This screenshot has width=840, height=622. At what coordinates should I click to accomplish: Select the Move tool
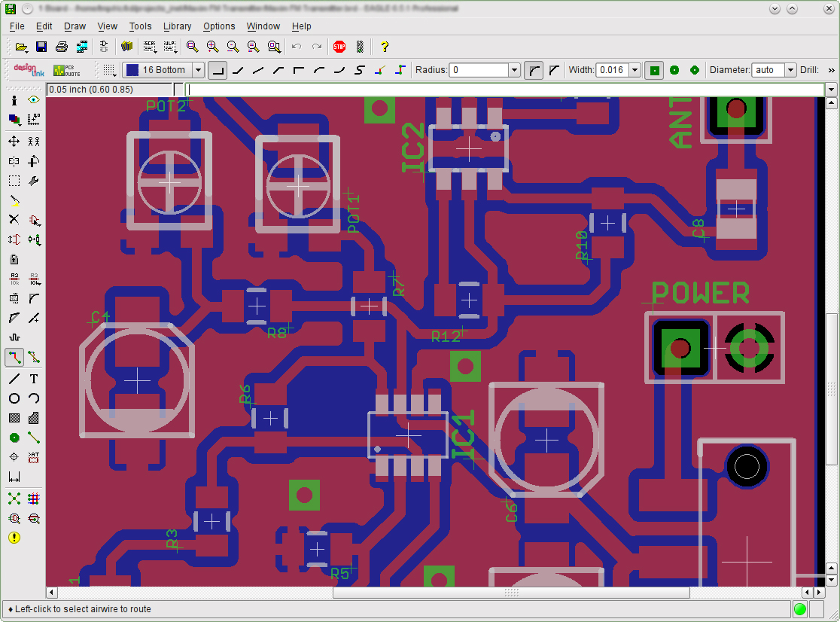coord(14,140)
